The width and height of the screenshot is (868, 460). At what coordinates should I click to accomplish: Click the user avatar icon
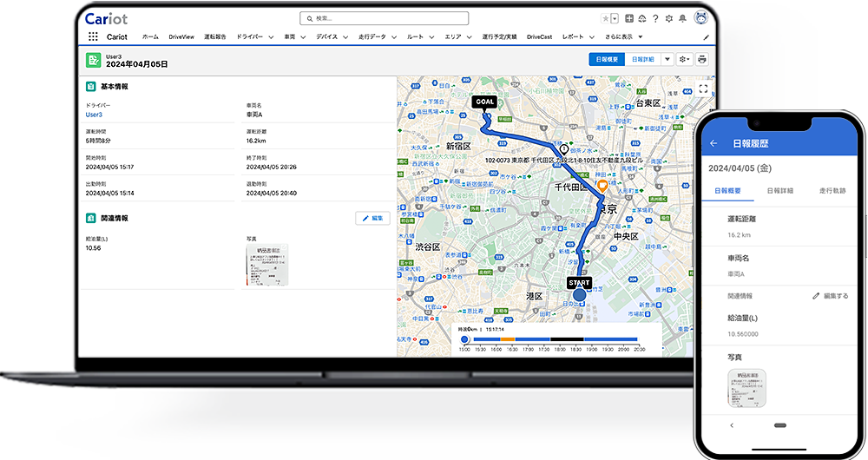click(700, 18)
